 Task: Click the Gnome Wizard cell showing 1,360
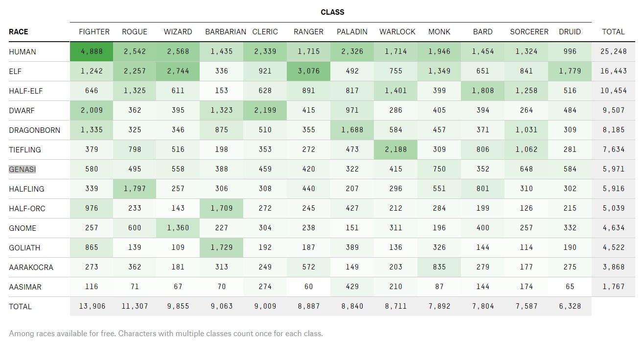pyautogui.click(x=178, y=228)
